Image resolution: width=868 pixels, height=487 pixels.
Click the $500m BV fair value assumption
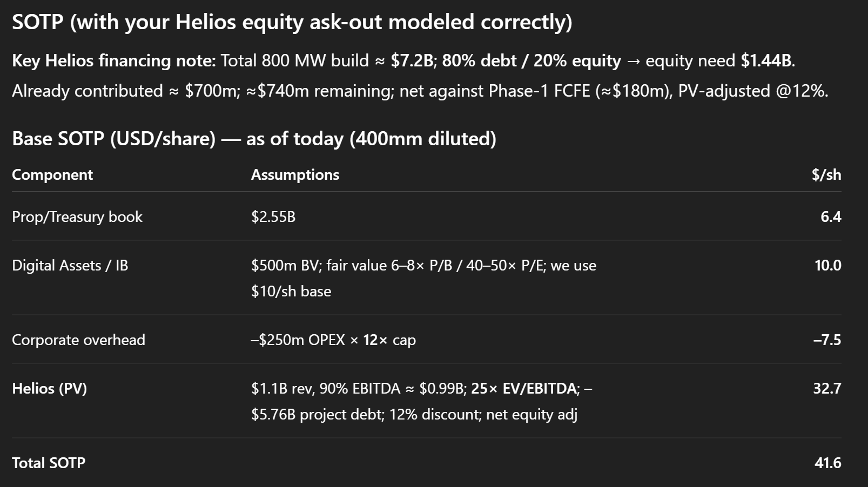coord(423,278)
